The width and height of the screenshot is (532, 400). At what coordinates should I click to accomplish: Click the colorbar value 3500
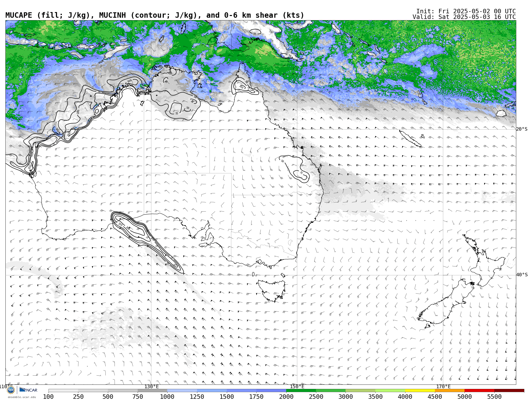[x=375, y=397]
